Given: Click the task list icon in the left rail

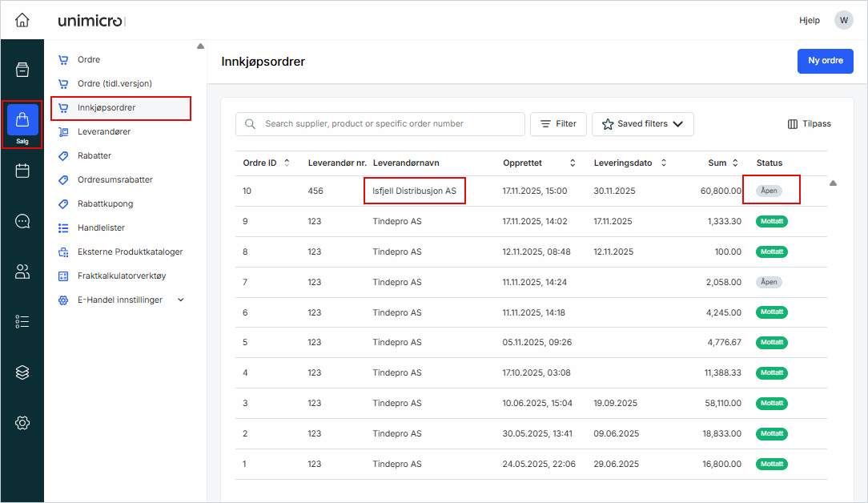Looking at the screenshot, I should [x=22, y=322].
